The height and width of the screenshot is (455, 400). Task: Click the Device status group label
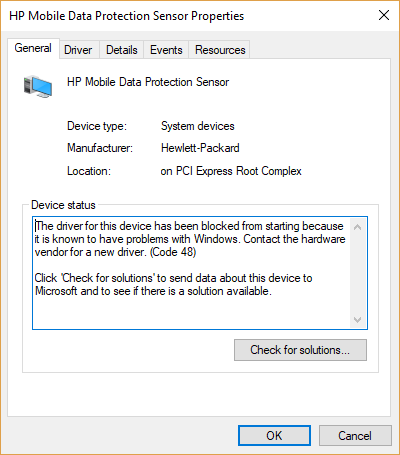click(x=63, y=205)
